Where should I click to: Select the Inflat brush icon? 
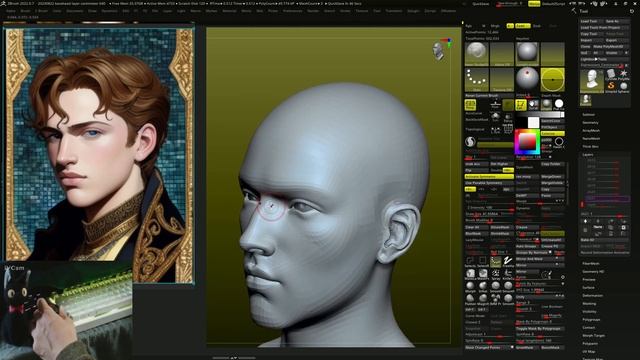tap(483, 287)
